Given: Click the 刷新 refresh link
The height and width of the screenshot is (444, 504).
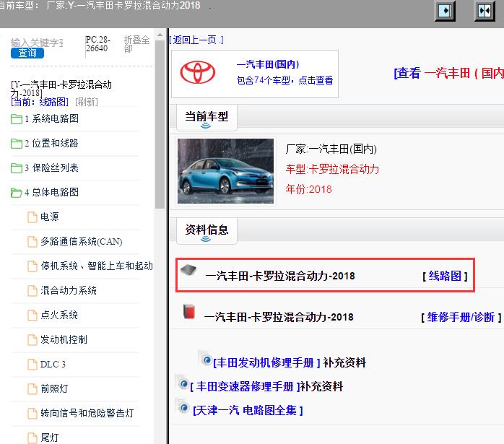Looking at the screenshot, I should tap(87, 102).
